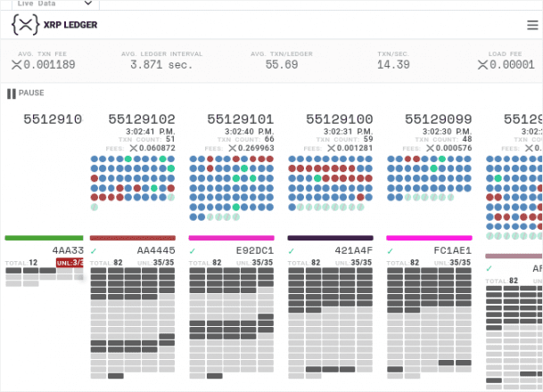The height and width of the screenshot is (392, 543).
Task: Click the red UNL 3/35 badge
Action: 70,263
